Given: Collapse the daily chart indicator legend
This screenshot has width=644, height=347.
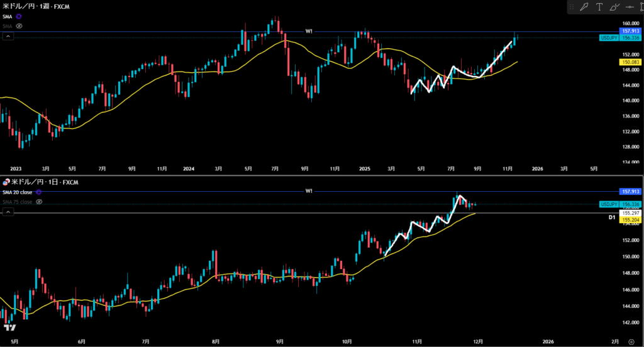Looking at the screenshot, I should point(7,213).
